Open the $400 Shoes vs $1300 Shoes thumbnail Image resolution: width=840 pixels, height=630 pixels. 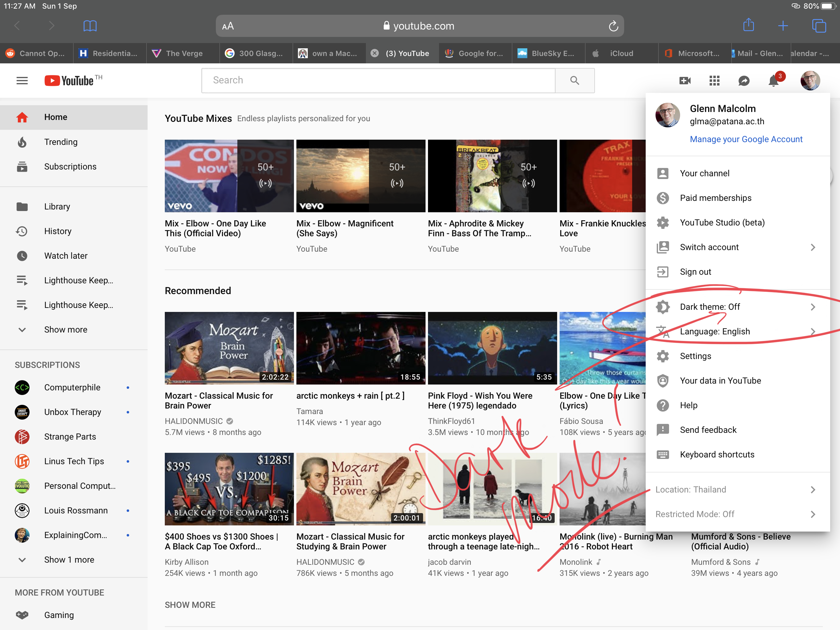(229, 488)
